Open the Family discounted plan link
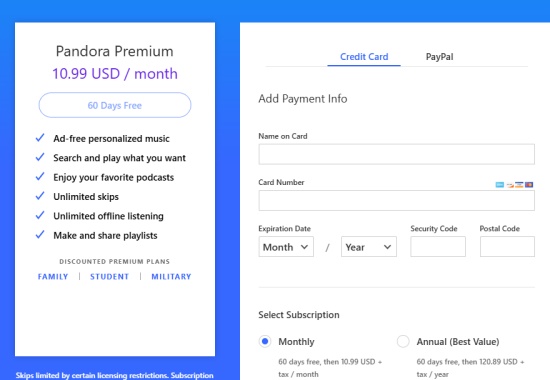 (x=53, y=276)
